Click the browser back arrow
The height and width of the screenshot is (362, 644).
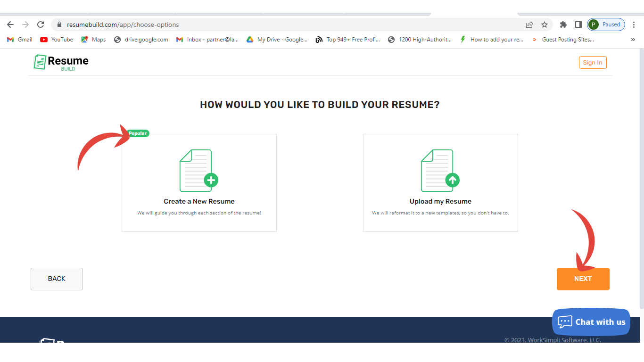[10, 25]
